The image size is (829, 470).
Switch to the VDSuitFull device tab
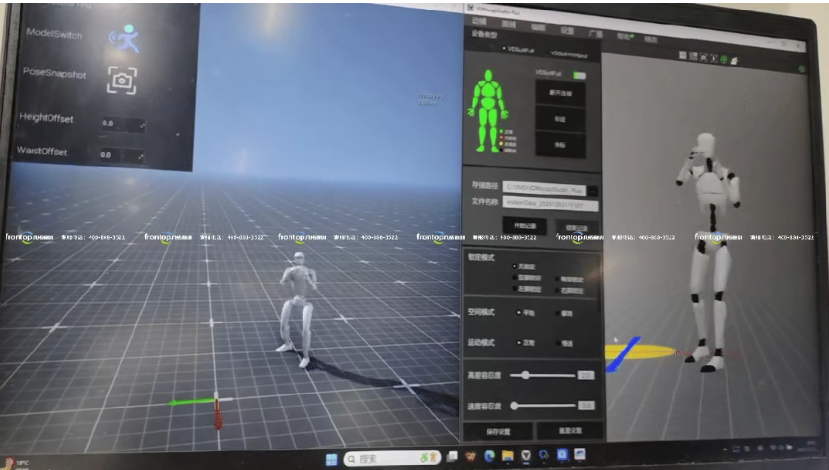[x=519, y=47]
